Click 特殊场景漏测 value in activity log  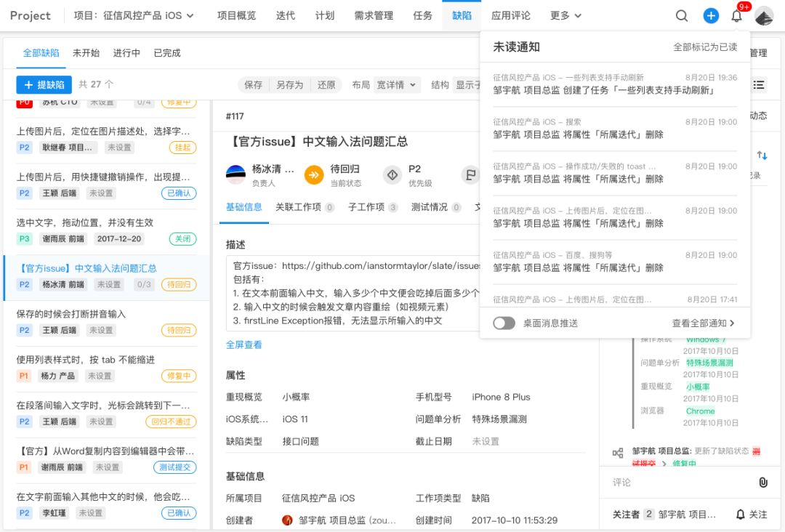point(709,363)
